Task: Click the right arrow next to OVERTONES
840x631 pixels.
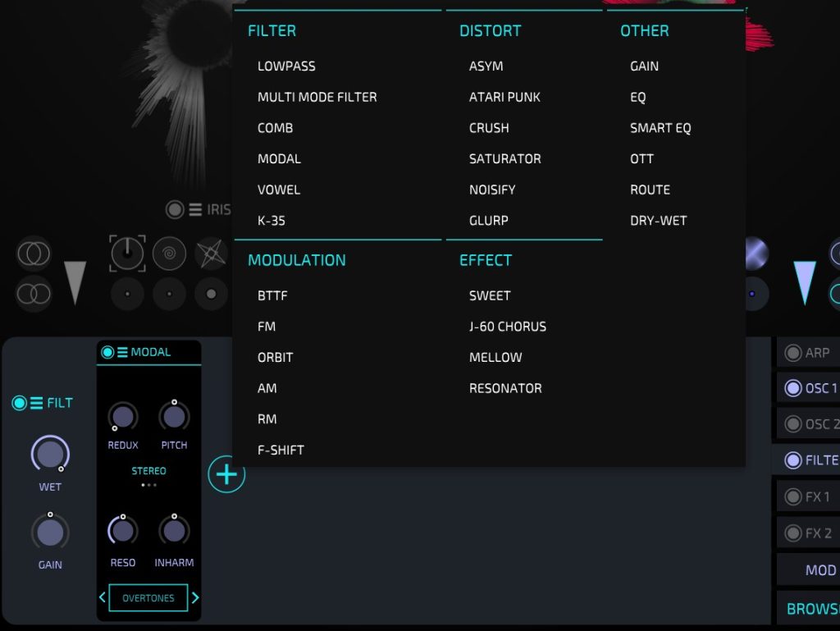Action: click(x=195, y=598)
